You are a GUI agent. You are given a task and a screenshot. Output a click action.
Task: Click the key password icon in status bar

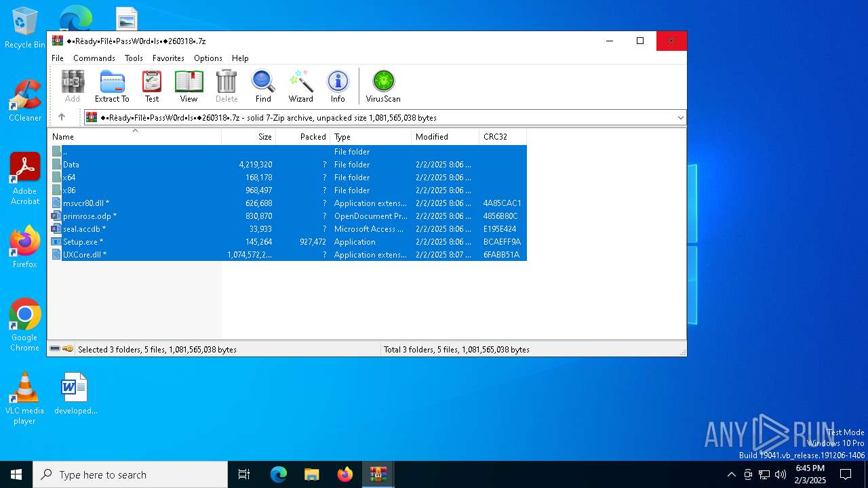point(68,349)
